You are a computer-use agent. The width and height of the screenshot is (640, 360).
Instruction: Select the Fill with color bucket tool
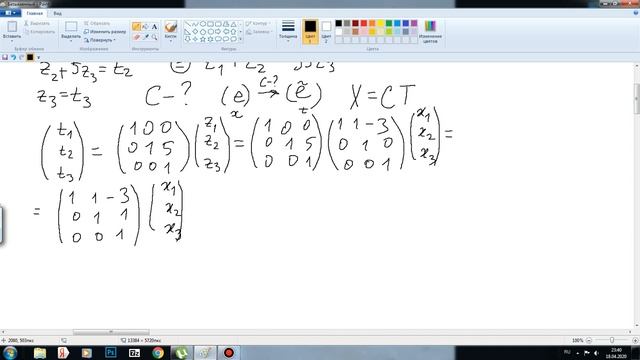145,27
